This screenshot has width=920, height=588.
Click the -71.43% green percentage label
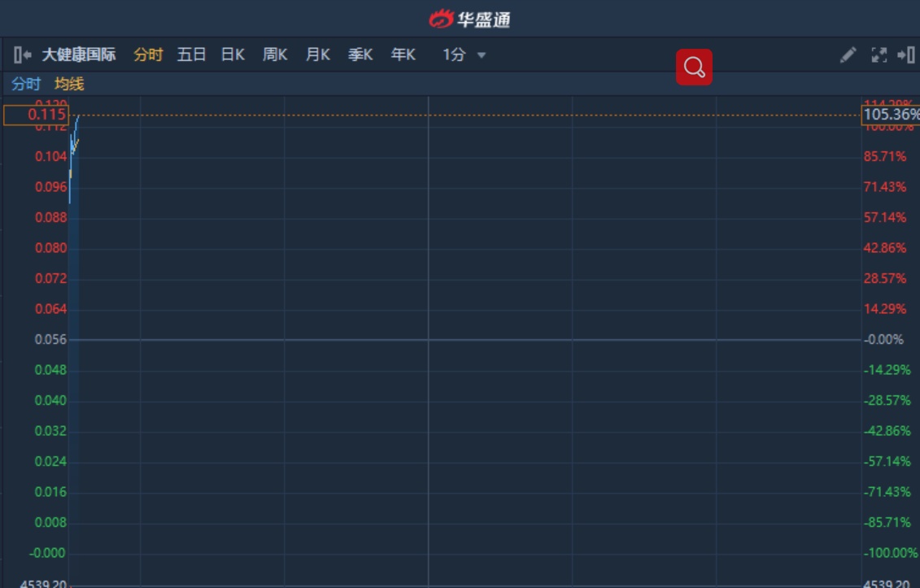887,492
